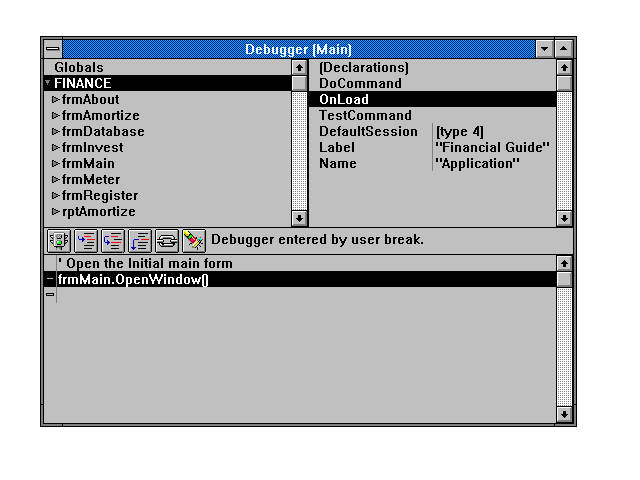This screenshot has height=480, width=640.
Task: Toggle breakpoint marker beside frmMain.OpenWindow() line
Action: [49, 280]
